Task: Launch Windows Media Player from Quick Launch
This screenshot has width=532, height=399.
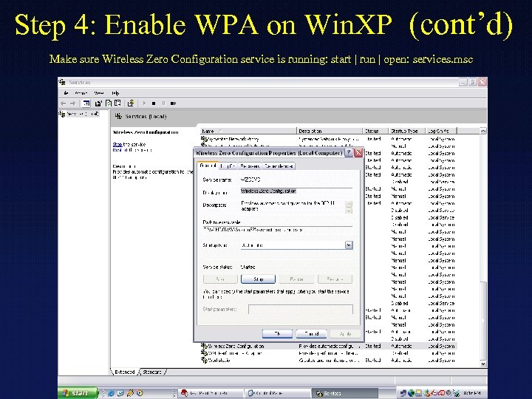Action: 140,393
